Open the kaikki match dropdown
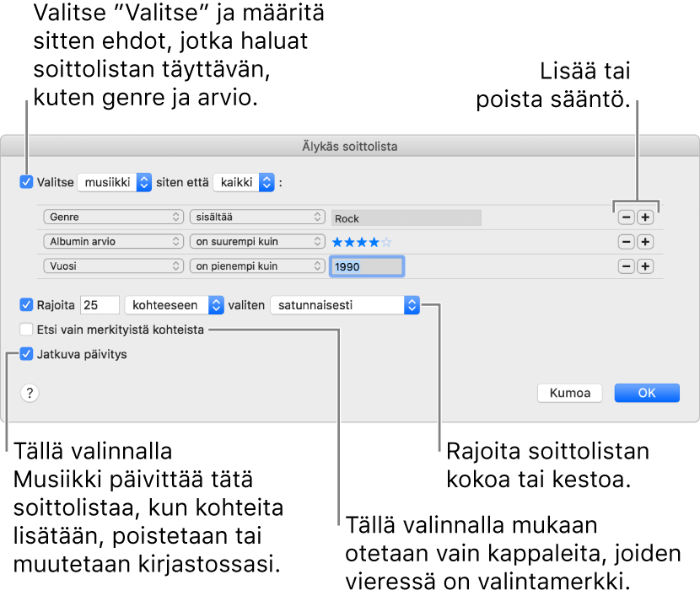 245,182
